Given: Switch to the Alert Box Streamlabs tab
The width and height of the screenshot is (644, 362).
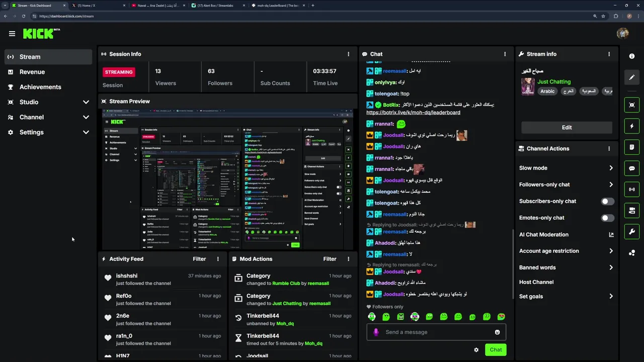Looking at the screenshot, I should click(218, 6).
